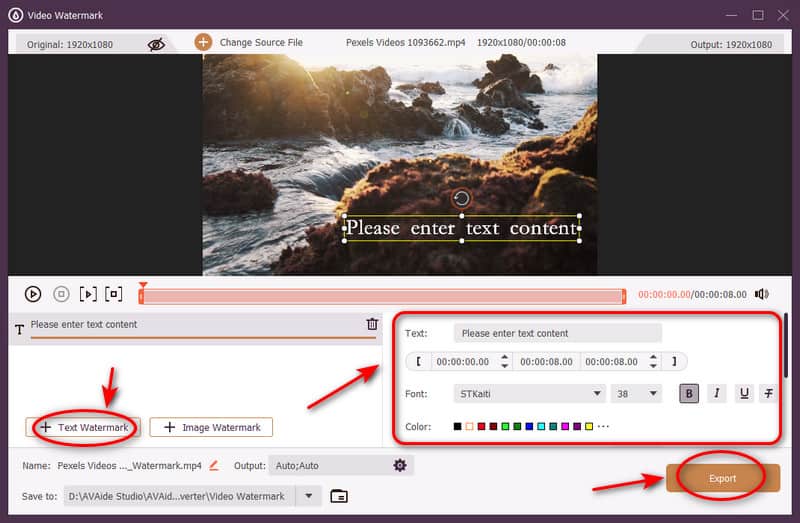Click Add Image Watermark button
The image size is (800, 523).
(x=211, y=427)
